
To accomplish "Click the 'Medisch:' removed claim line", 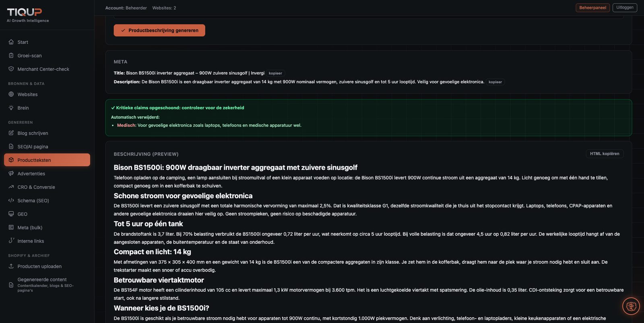I will (209, 125).
